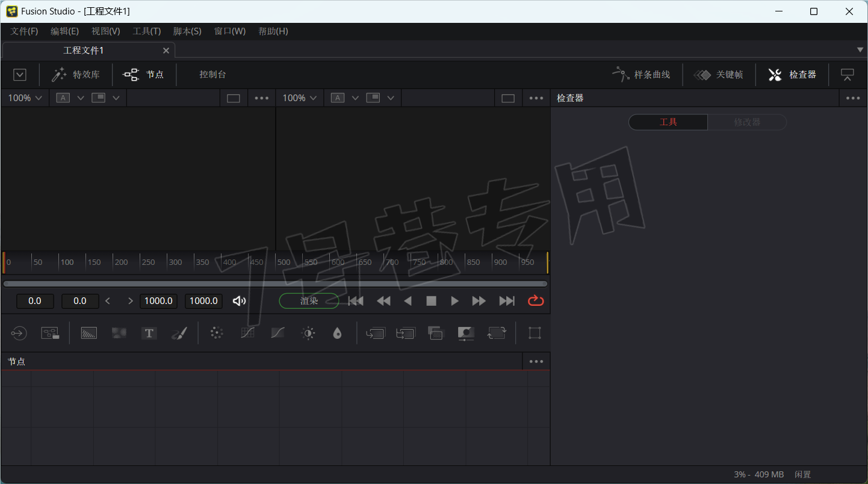Open the layout dropdown icon left of 特效库
The height and width of the screenshot is (484, 868).
point(20,75)
